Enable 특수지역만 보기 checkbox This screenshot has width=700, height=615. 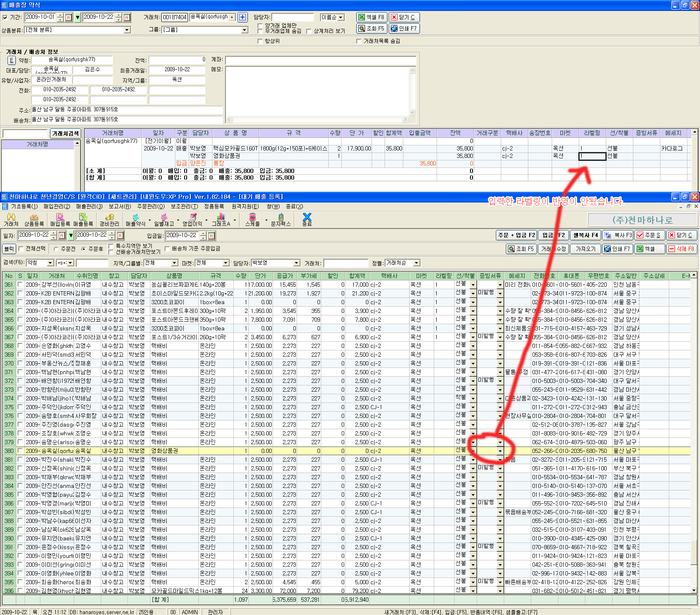tap(111, 246)
